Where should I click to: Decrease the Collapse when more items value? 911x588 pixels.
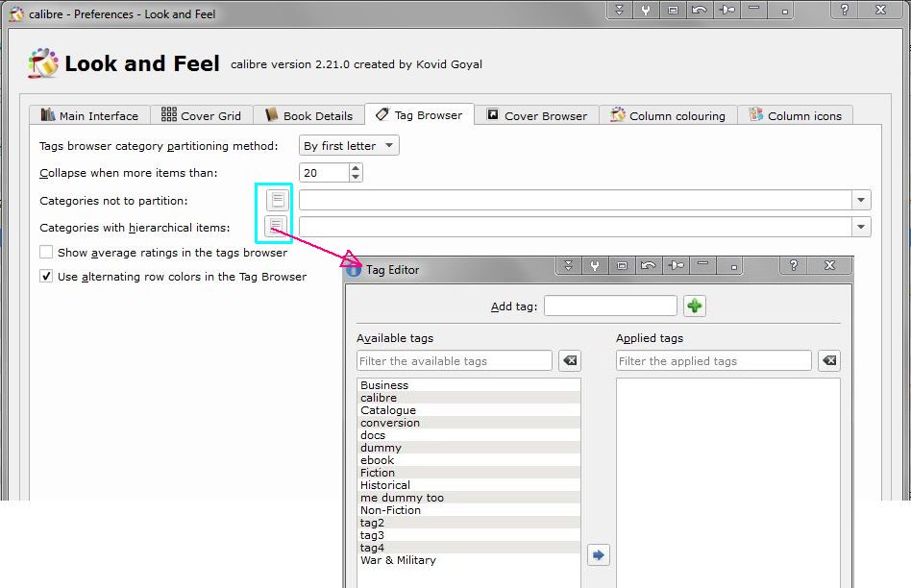point(356,177)
